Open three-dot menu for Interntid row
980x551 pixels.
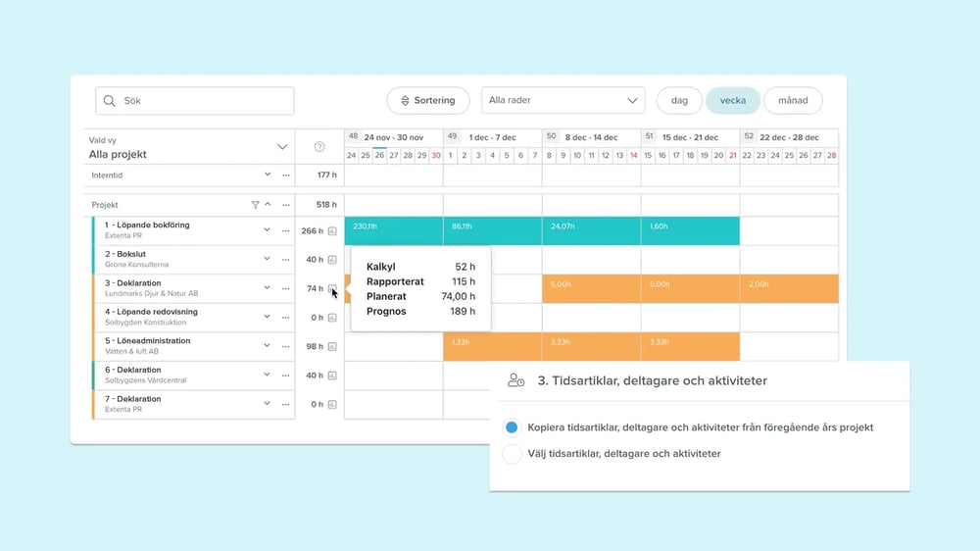point(286,175)
